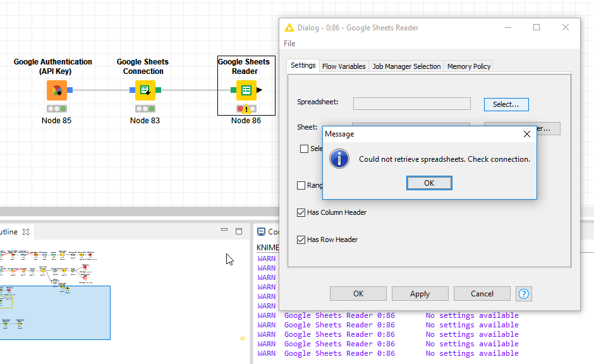594x364 pixels.
Task: Click the Select... spreadsheet button
Action: click(506, 104)
